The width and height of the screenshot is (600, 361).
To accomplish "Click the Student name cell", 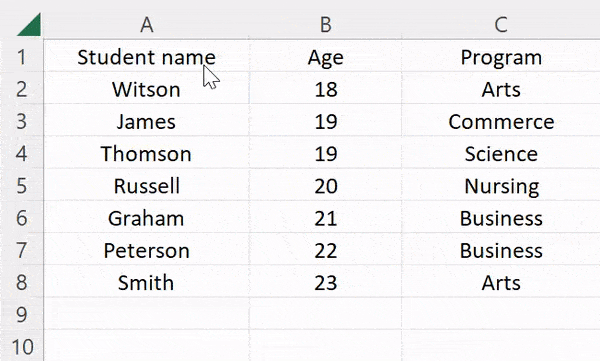I will coord(147,57).
